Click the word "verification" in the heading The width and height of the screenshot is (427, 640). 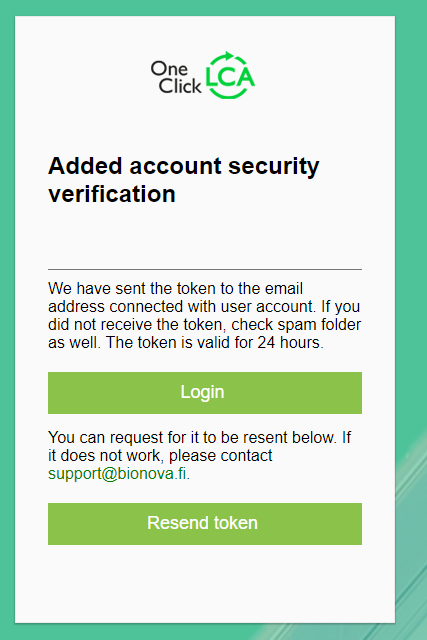pos(112,193)
